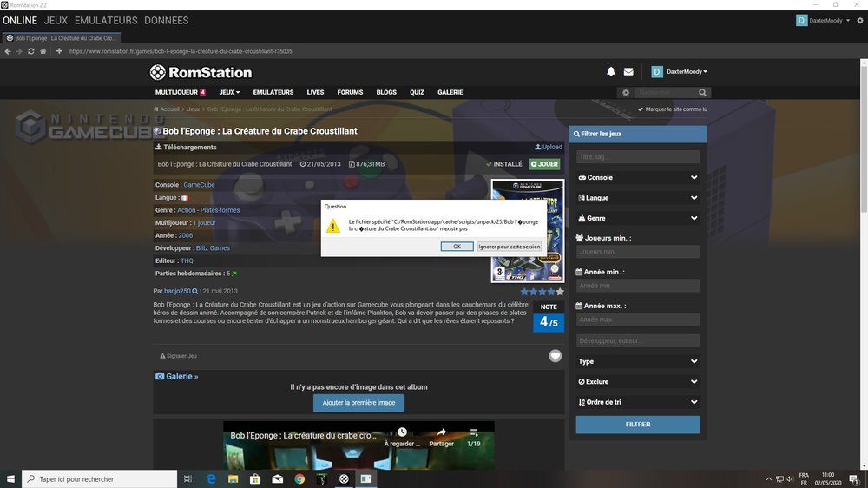868x488 pixels.
Task: Click the notifications bell icon
Action: [x=611, y=72]
